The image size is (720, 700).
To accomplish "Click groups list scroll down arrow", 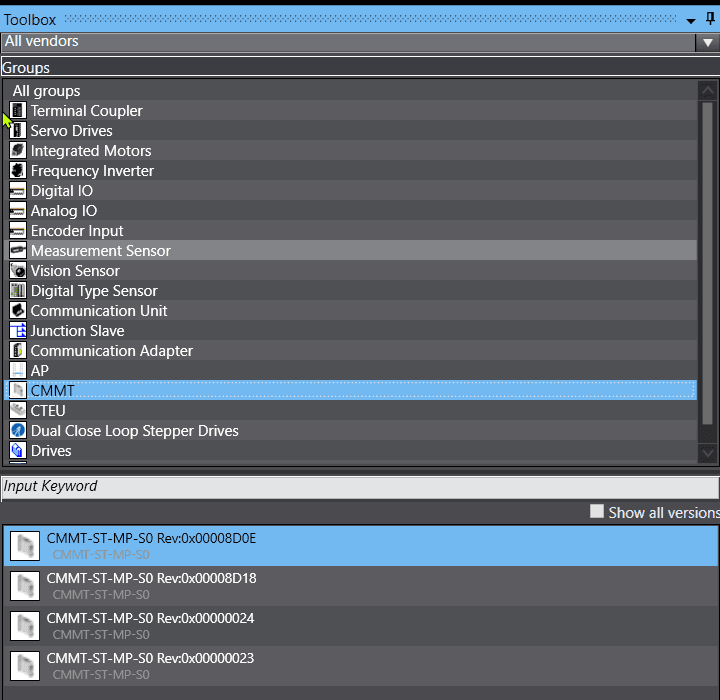I will 707,453.
